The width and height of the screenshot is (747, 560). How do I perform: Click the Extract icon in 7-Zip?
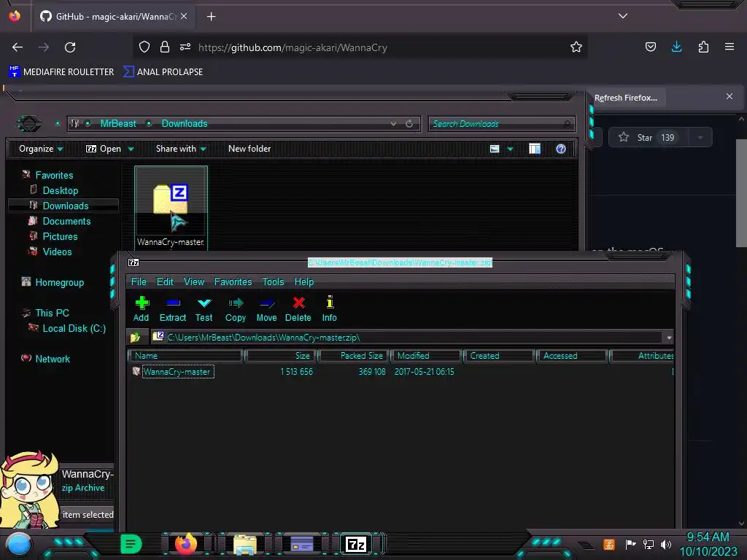[x=172, y=309]
